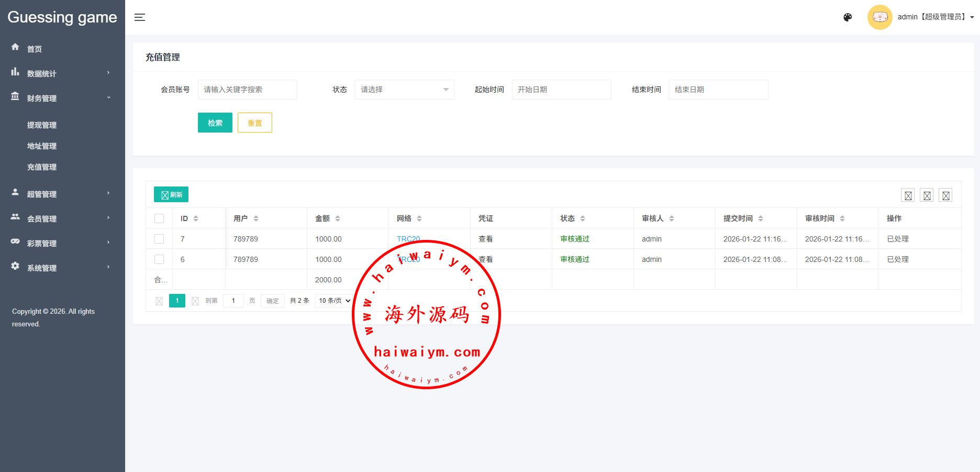This screenshot has width=980, height=472.
Task: Open 提现管理 in the sidebar
Action: [42, 125]
